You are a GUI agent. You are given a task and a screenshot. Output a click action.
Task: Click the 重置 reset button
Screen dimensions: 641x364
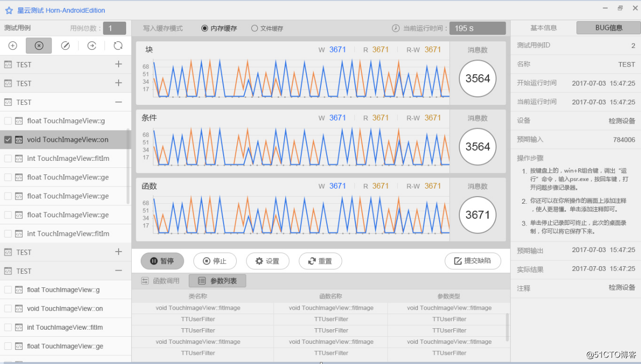point(320,261)
